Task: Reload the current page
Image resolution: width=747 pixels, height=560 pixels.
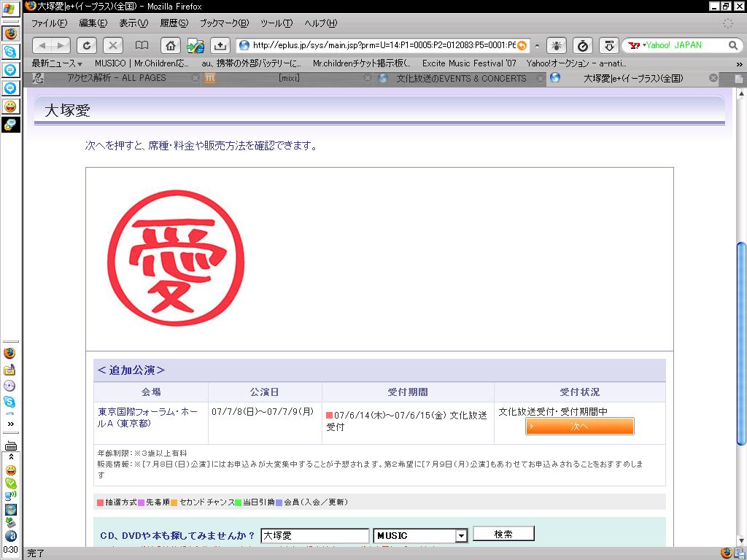Action: click(x=87, y=46)
